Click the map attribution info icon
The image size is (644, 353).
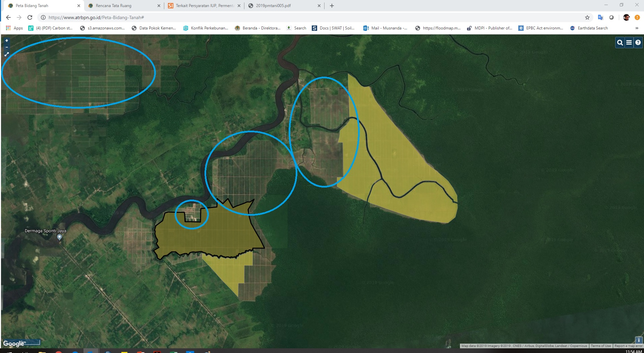[x=639, y=339]
